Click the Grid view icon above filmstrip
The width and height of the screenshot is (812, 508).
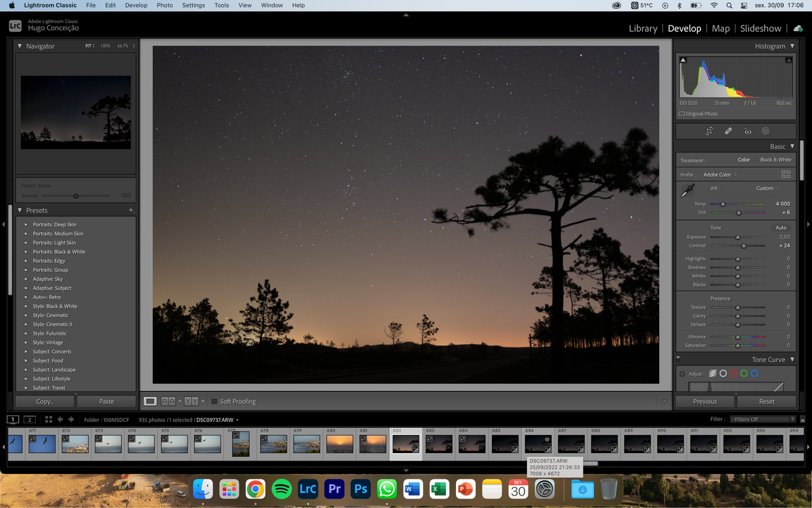pyautogui.click(x=49, y=419)
